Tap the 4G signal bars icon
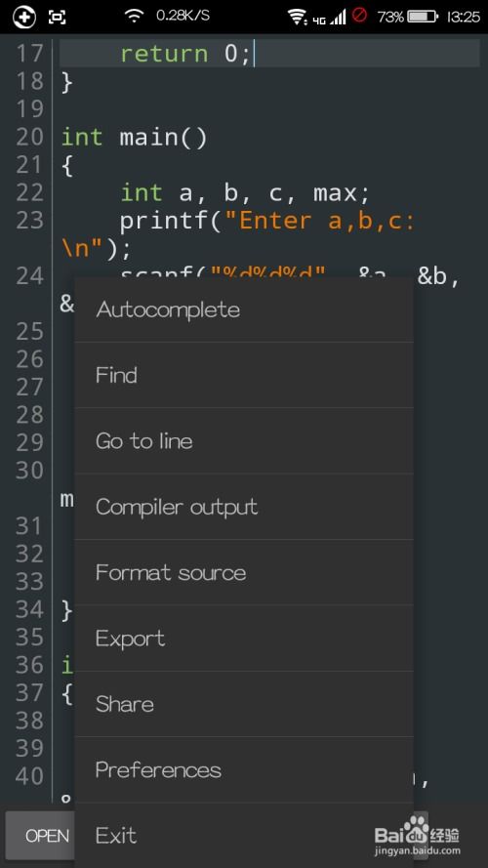Screen dimensions: 488x868 point(329,18)
